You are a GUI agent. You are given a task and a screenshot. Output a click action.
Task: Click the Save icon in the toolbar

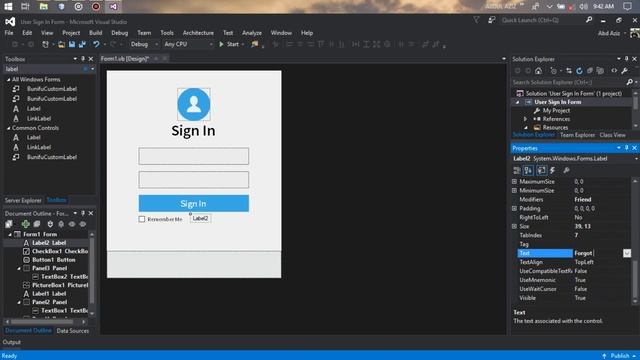coord(72,44)
